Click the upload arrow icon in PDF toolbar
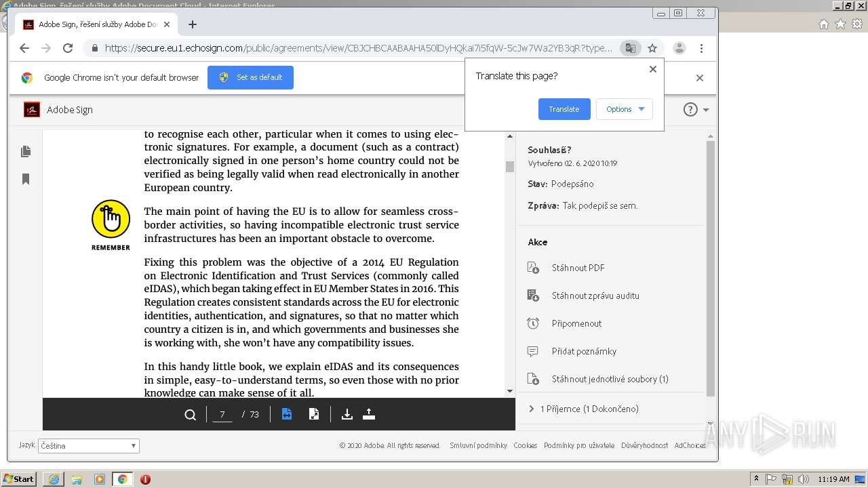 (369, 414)
